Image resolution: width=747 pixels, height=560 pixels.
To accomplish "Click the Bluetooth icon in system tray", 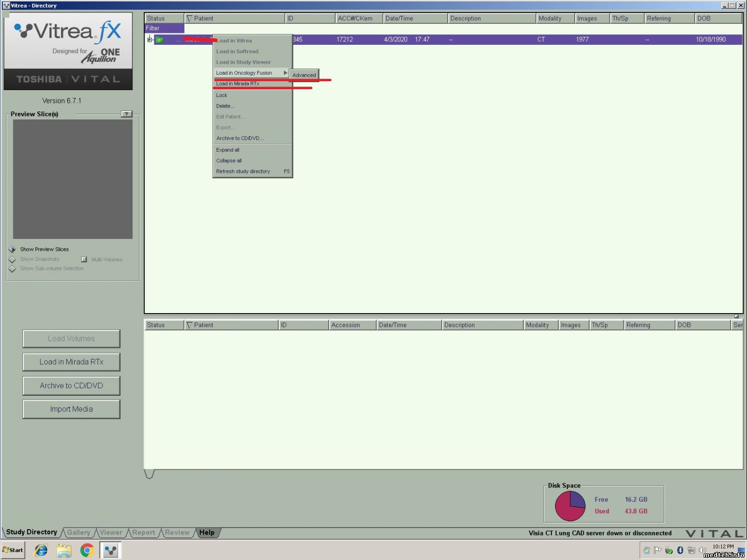I will click(680, 550).
